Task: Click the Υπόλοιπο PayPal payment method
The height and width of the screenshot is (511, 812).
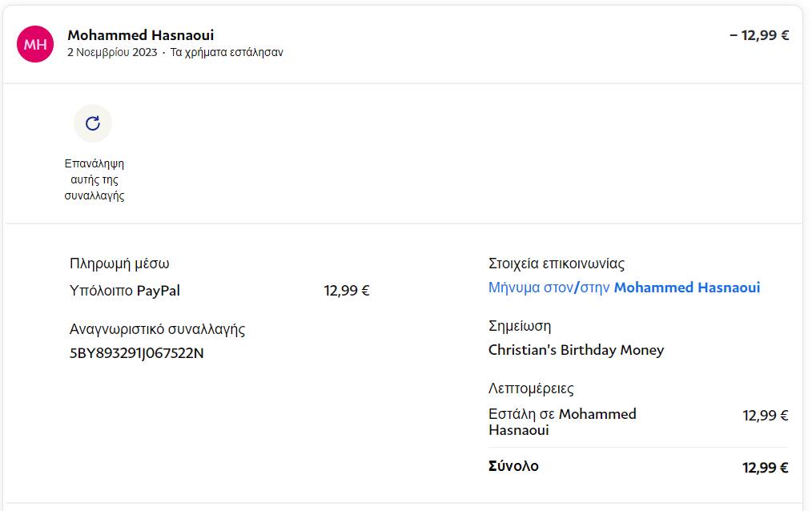Action: coord(125,291)
